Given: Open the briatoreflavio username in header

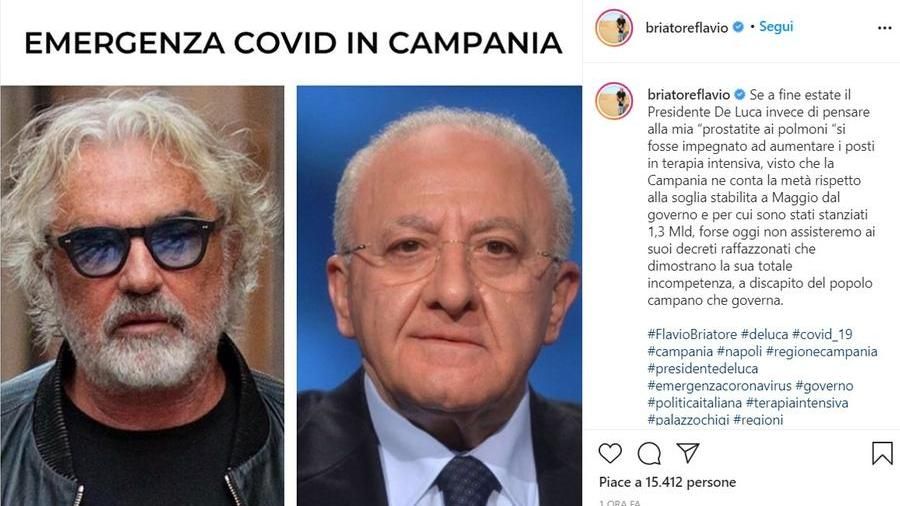Looking at the screenshot, I should 686,28.
